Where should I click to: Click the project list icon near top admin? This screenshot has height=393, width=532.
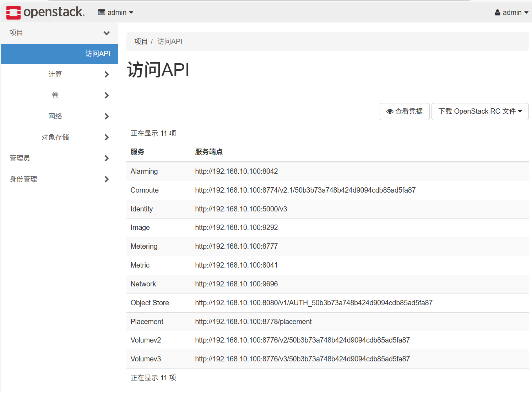click(101, 12)
